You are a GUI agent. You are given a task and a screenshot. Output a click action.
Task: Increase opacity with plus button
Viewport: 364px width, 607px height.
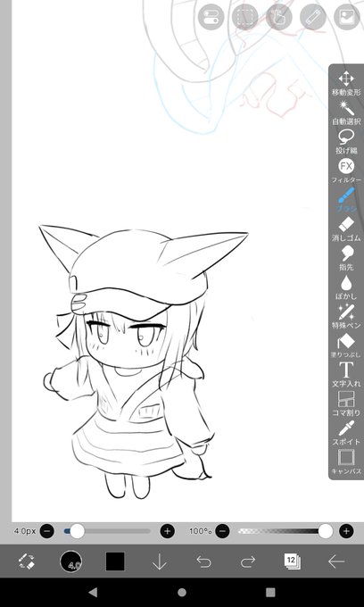tap(346, 531)
